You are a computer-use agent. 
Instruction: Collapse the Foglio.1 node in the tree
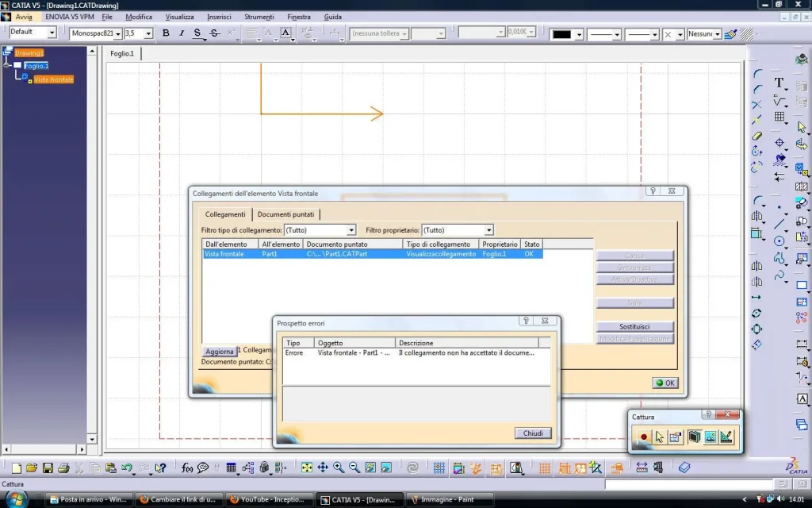coord(6,65)
